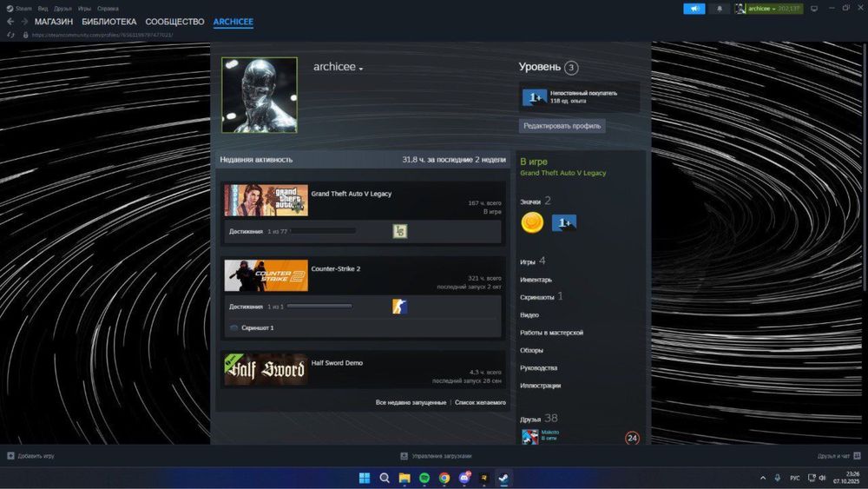Open Все недавно запущенные link

point(411,403)
